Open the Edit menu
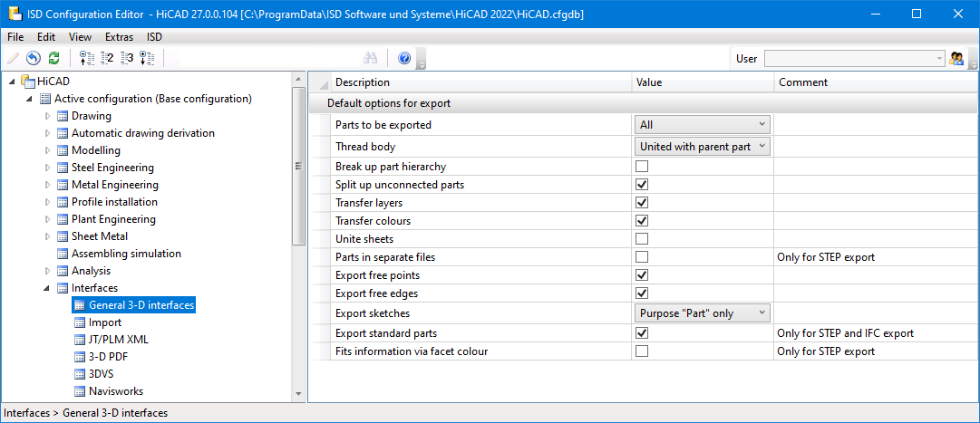Image resolution: width=980 pixels, height=423 pixels. [x=45, y=37]
